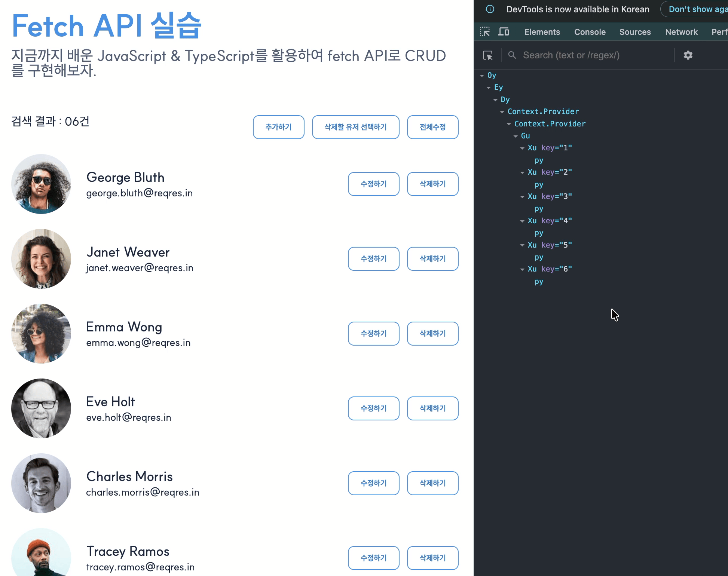
Task: Click the inspect element picker icon
Action: tap(485, 32)
